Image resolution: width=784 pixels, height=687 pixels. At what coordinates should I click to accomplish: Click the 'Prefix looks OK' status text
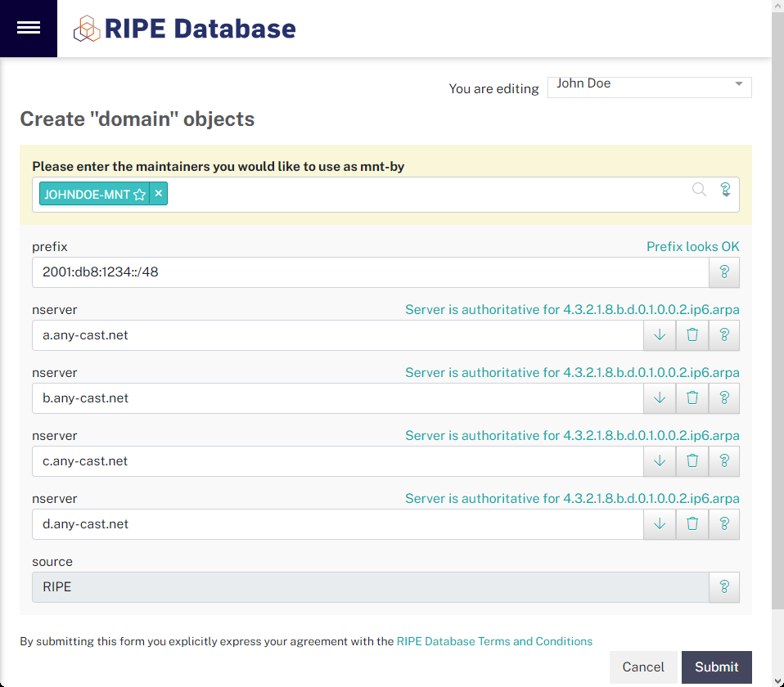(x=692, y=246)
